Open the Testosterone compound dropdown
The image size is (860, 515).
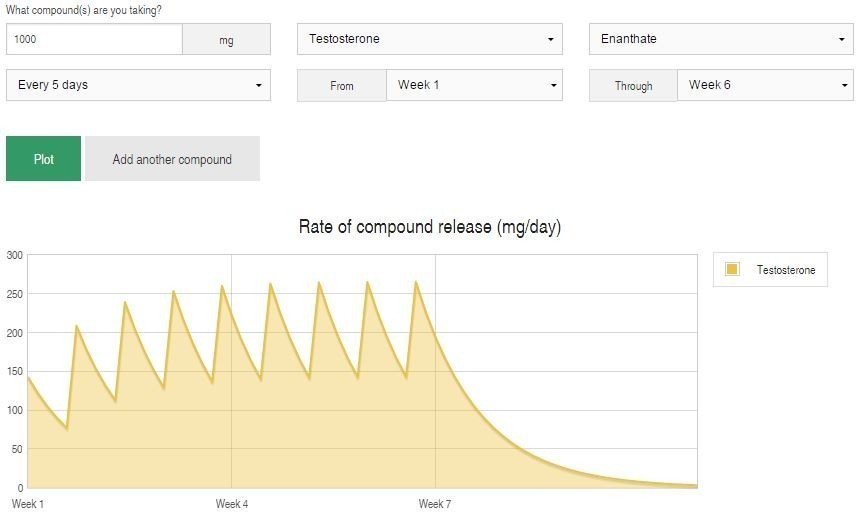(429, 39)
